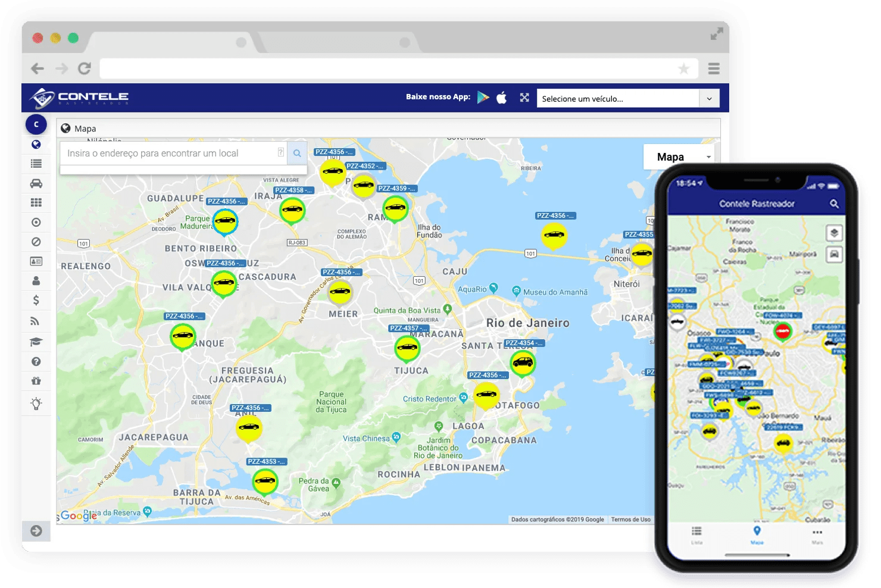This screenshot has width=881, height=588.
Task: Open the dollar sign icon in sidebar
Action: [x=36, y=300]
